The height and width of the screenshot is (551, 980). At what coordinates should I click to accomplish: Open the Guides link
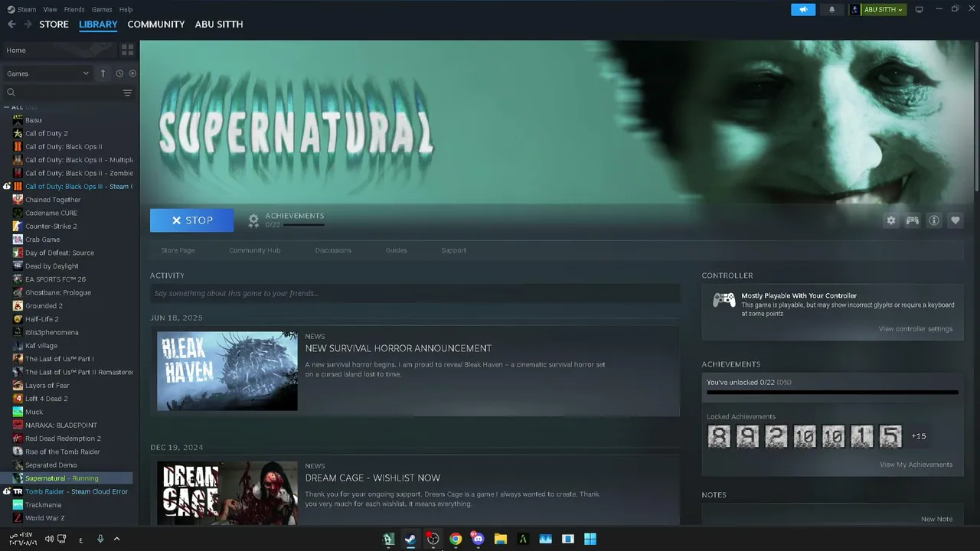397,250
